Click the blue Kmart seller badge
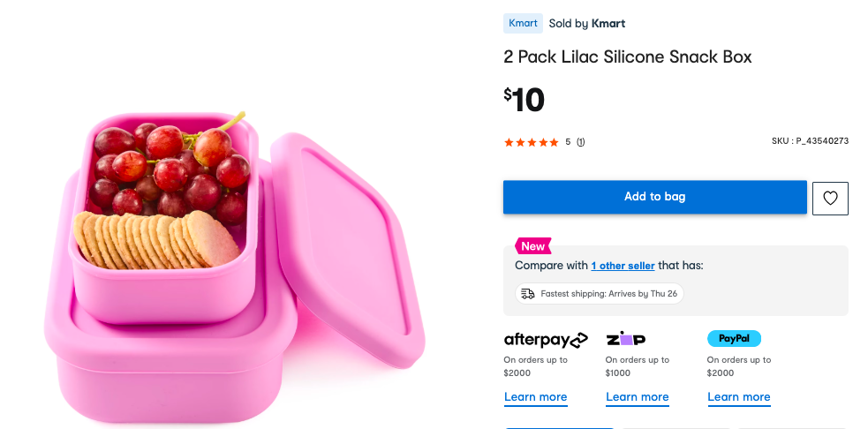Screen dimensions: 868x429 point(523,24)
